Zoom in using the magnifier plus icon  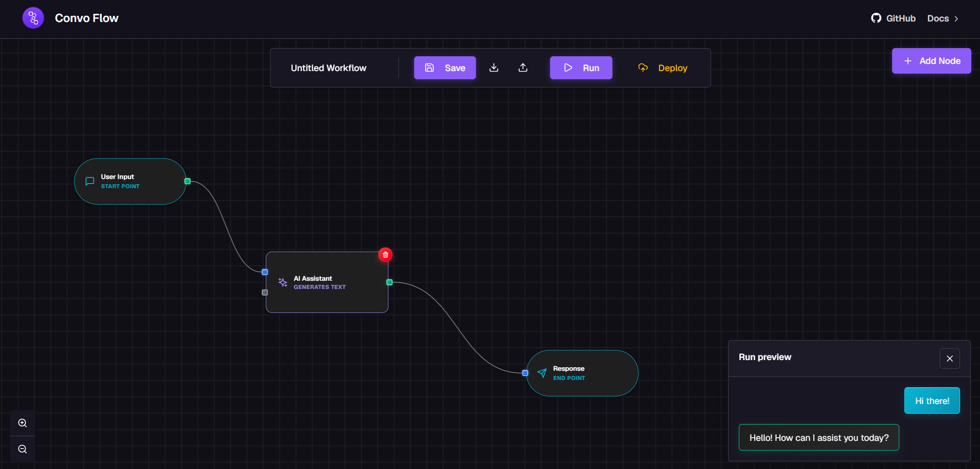(x=22, y=423)
